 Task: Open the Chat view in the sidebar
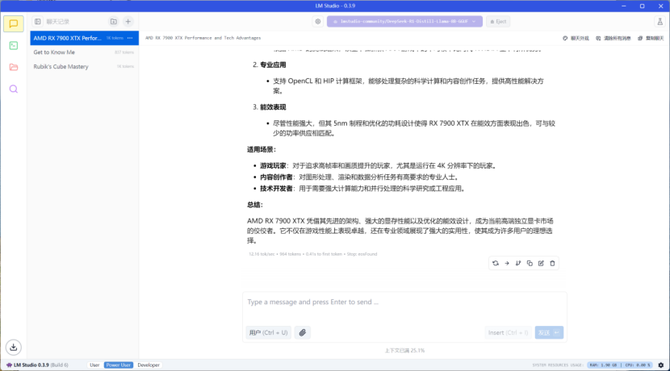13,24
